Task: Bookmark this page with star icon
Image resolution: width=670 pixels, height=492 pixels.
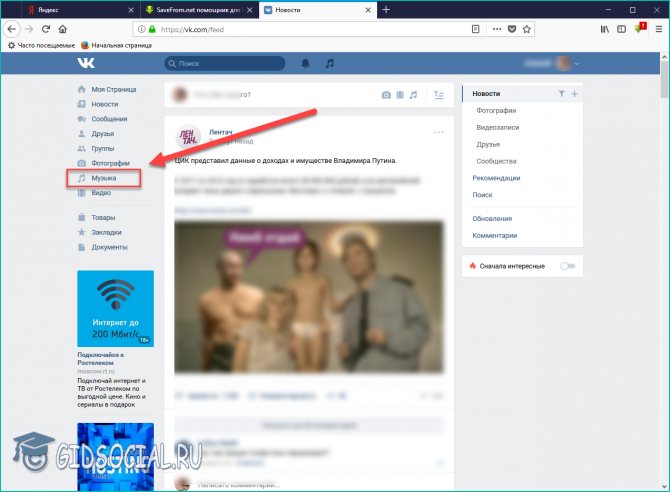Action: (527, 29)
